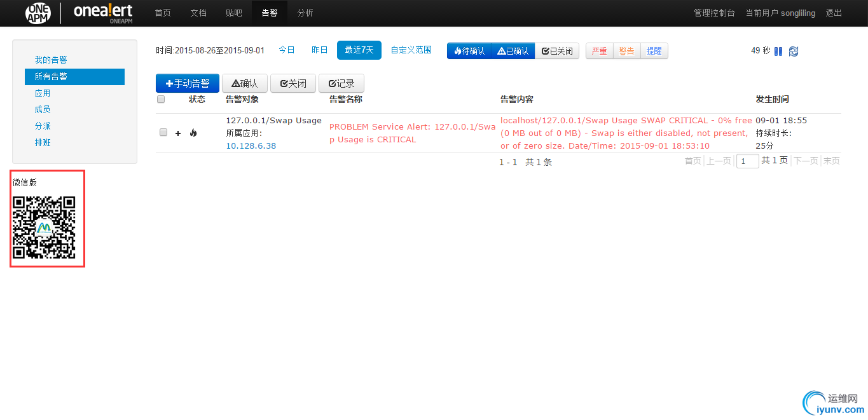The width and height of the screenshot is (868, 420).
Task: Click the ONE APM logo
Action: click(38, 13)
